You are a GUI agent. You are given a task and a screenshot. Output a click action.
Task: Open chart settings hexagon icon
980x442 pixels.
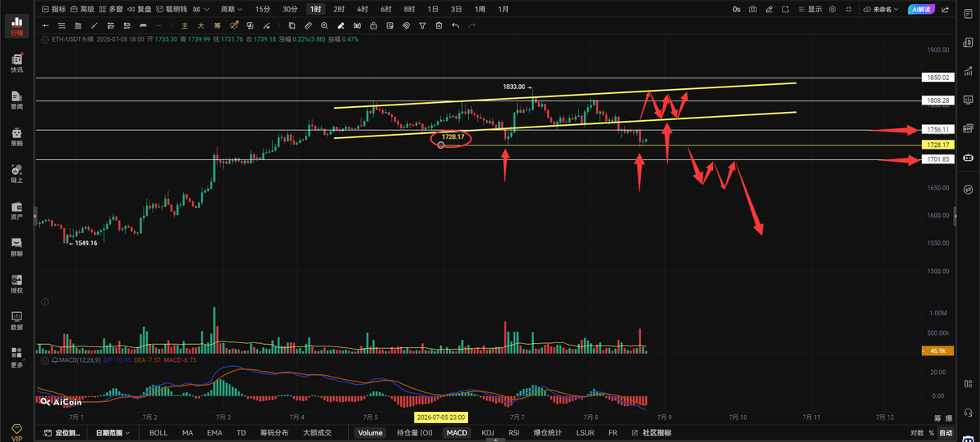[x=833, y=9]
